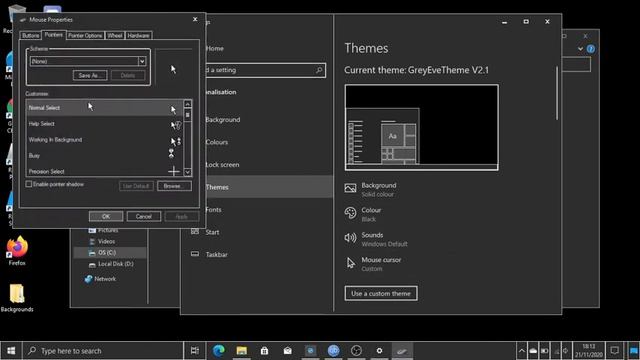Open the Hardware tab
Screen dimensions: 640x360
138,36
